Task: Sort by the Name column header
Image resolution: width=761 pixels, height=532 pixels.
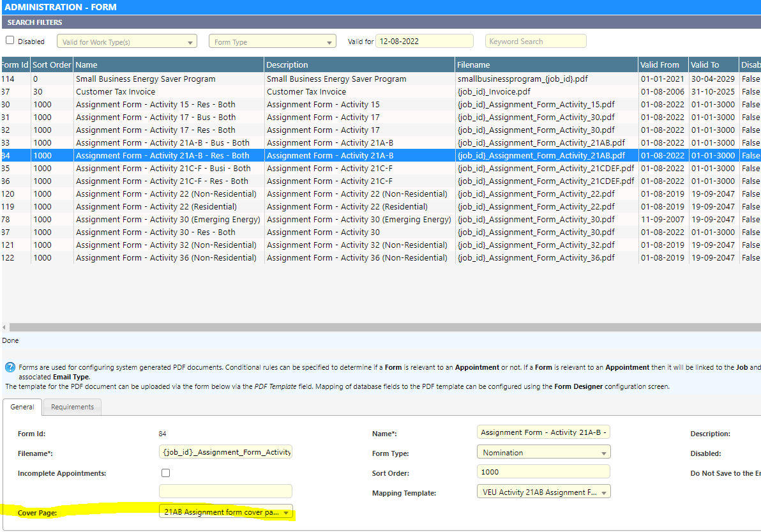Action: (x=169, y=65)
